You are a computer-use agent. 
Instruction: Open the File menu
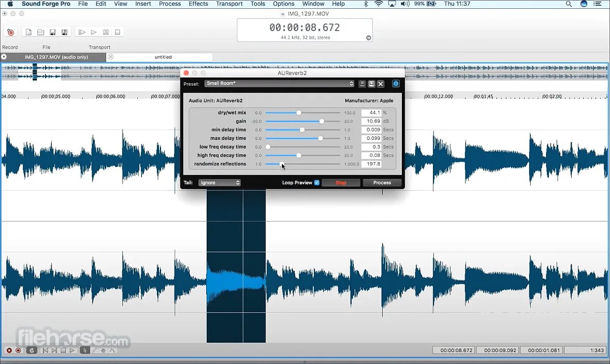click(83, 4)
